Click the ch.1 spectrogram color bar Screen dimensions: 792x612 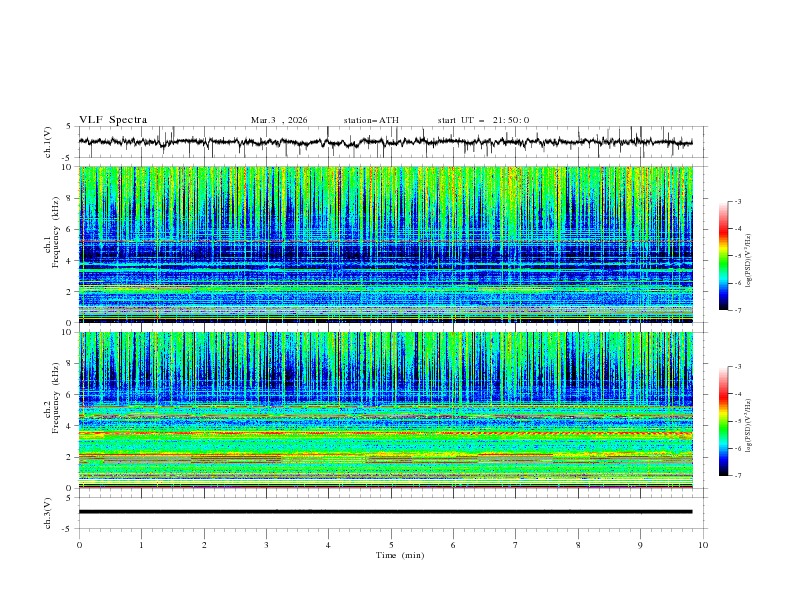click(723, 256)
